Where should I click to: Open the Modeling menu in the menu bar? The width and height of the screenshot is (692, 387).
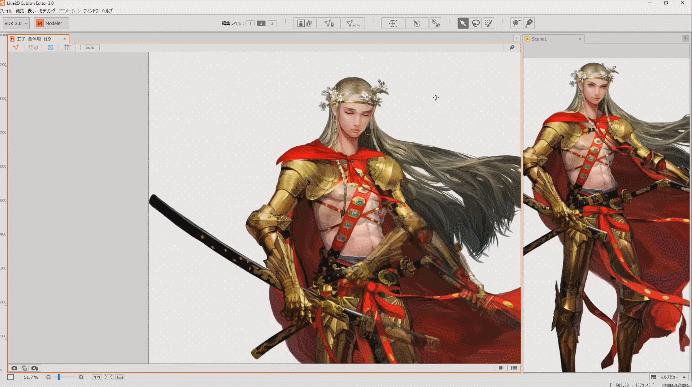(x=47, y=11)
